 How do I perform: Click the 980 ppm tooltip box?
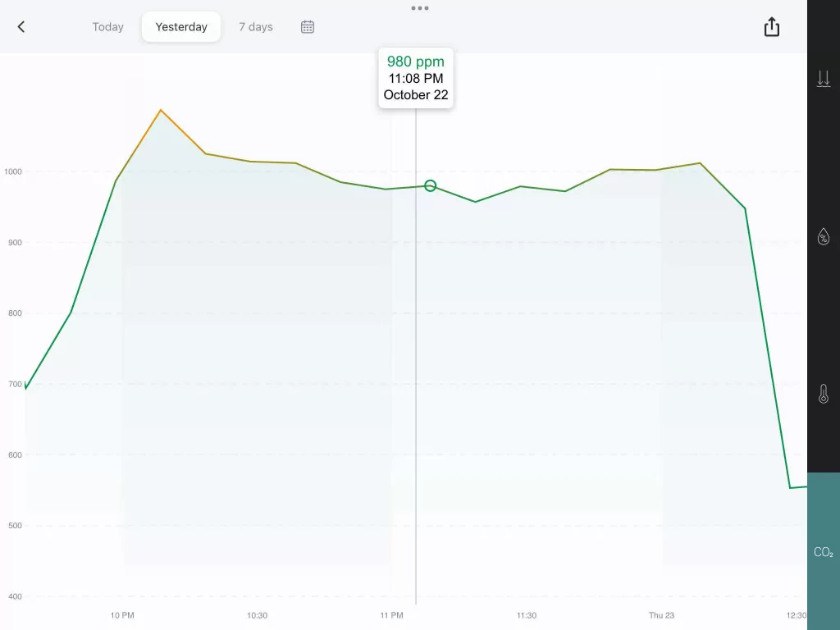tap(416, 78)
